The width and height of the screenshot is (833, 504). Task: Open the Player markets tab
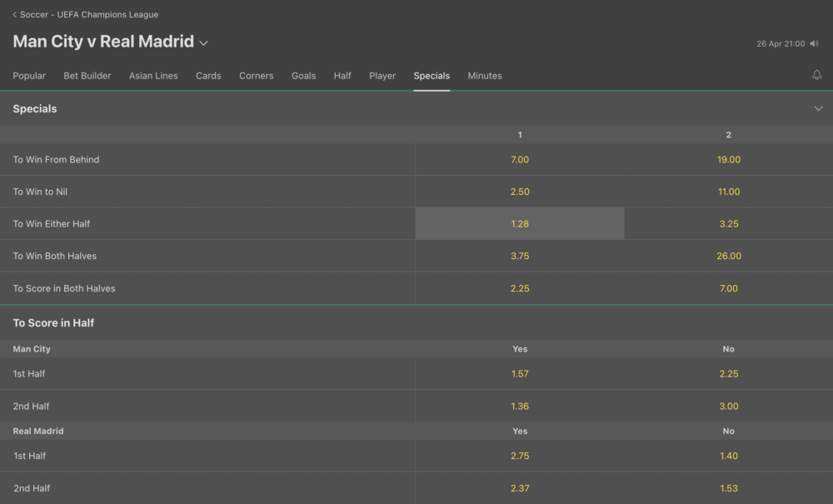[382, 76]
